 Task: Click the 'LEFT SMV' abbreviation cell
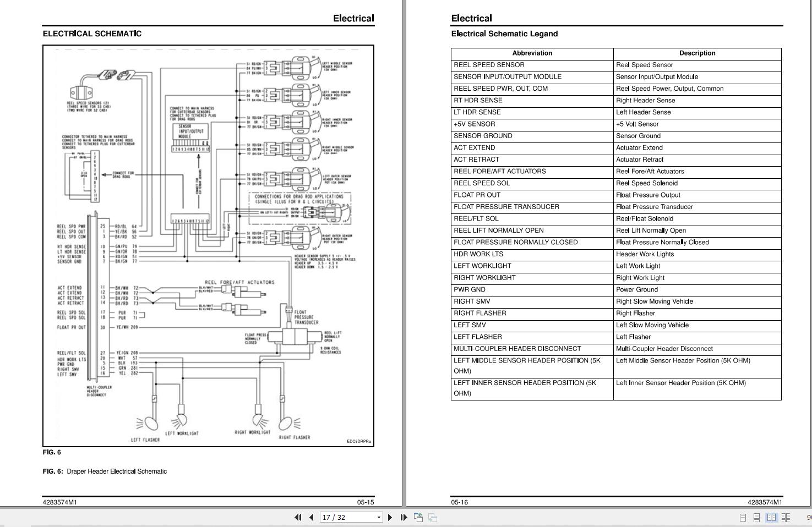click(532, 325)
